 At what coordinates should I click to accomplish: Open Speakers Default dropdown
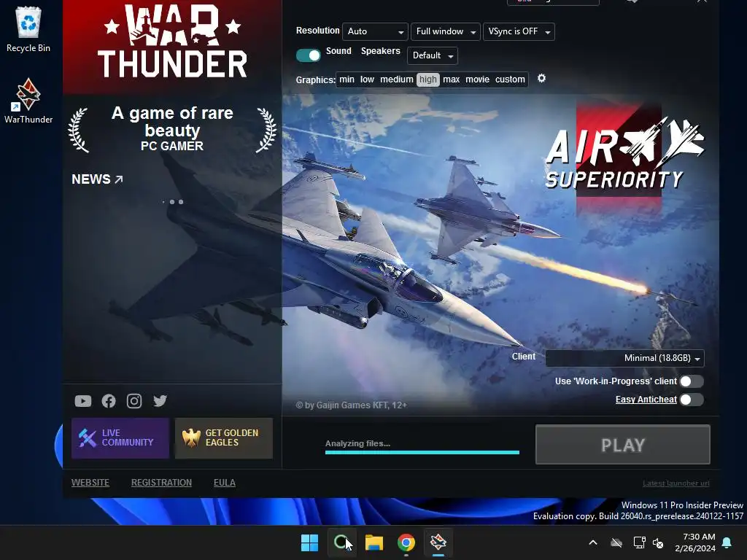click(432, 55)
